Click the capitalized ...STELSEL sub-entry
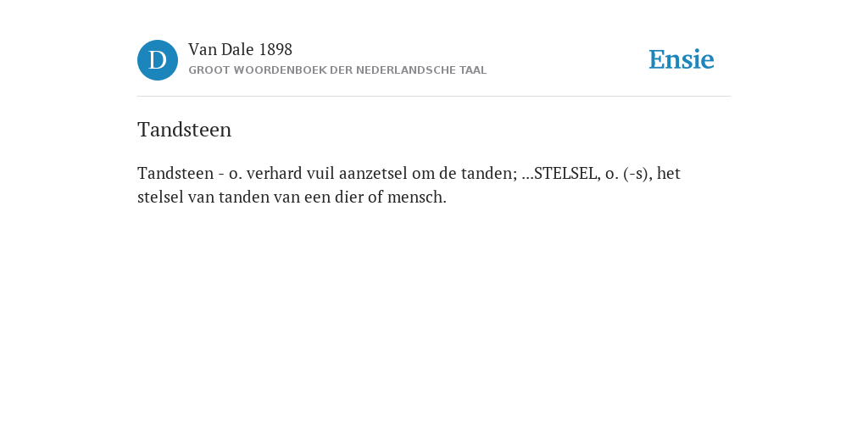The width and height of the screenshot is (868, 434). tap(560, 173)
